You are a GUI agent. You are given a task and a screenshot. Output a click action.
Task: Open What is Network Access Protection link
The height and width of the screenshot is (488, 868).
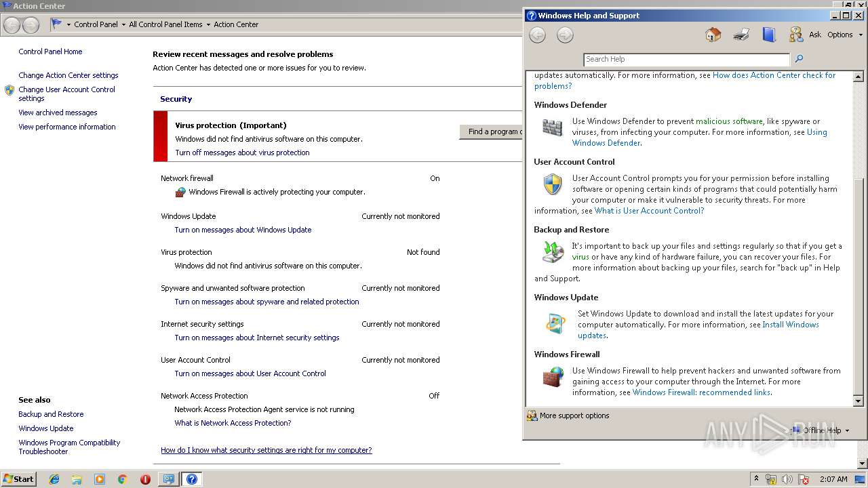coord(233,423)
